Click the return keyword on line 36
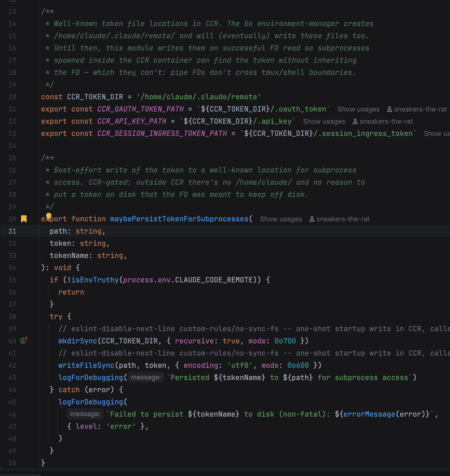 [x=71, y=292]
